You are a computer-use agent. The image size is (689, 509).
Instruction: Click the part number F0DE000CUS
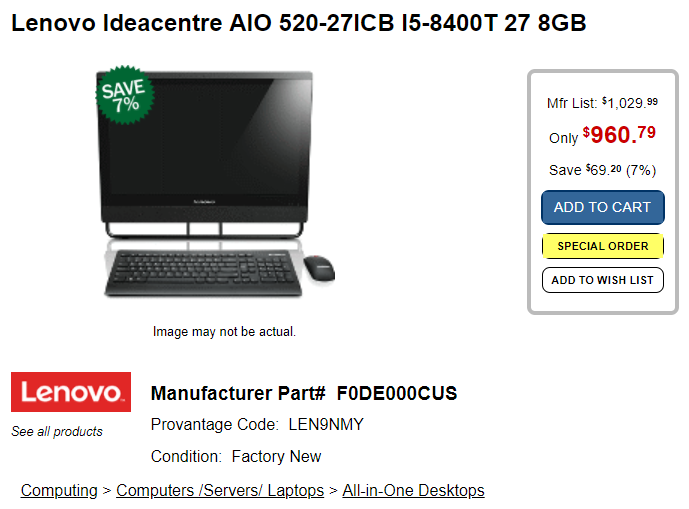(x=397, y=393)
